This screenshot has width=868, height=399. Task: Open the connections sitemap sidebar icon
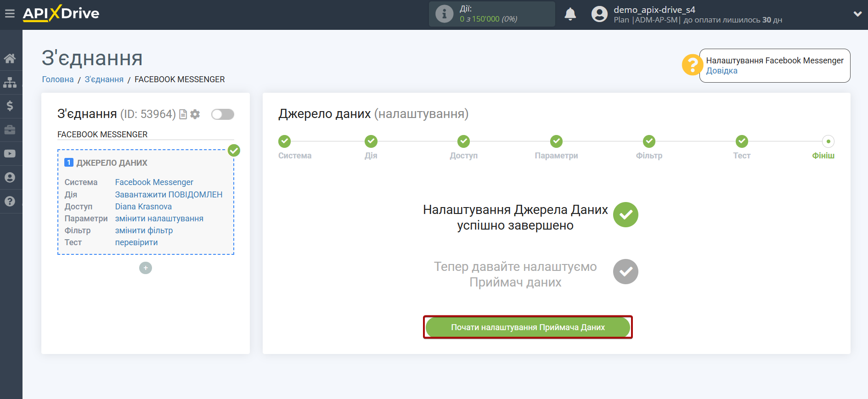coord(10,82)
